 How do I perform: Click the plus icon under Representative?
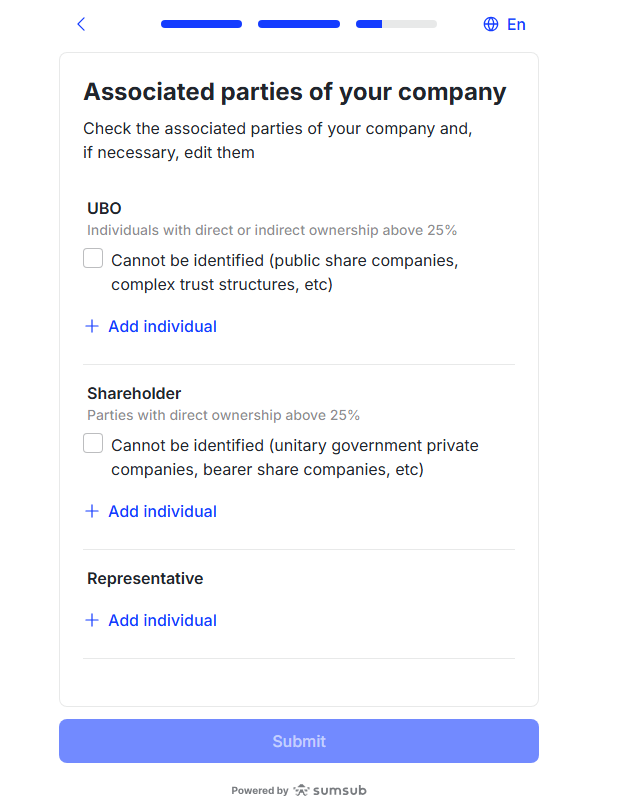coord(92,620)
